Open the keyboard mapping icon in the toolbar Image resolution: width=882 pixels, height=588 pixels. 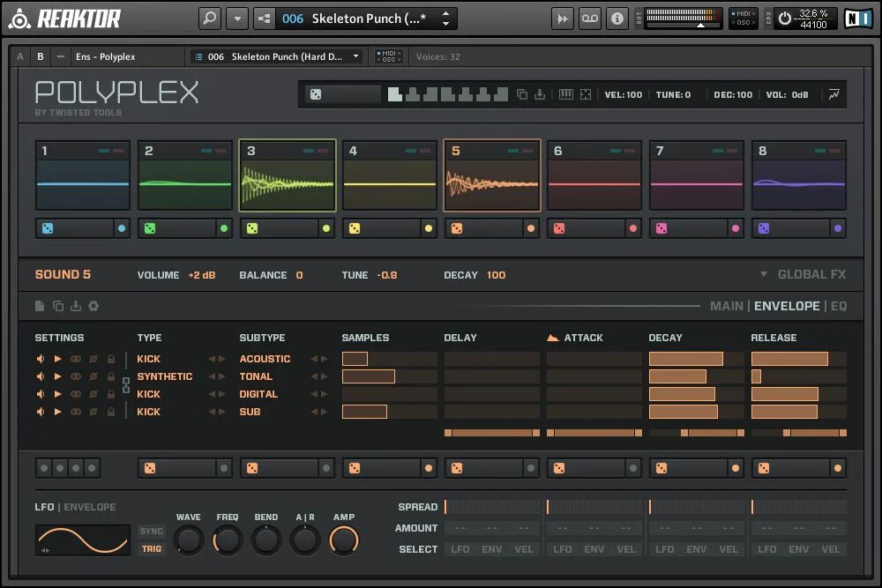566,94
